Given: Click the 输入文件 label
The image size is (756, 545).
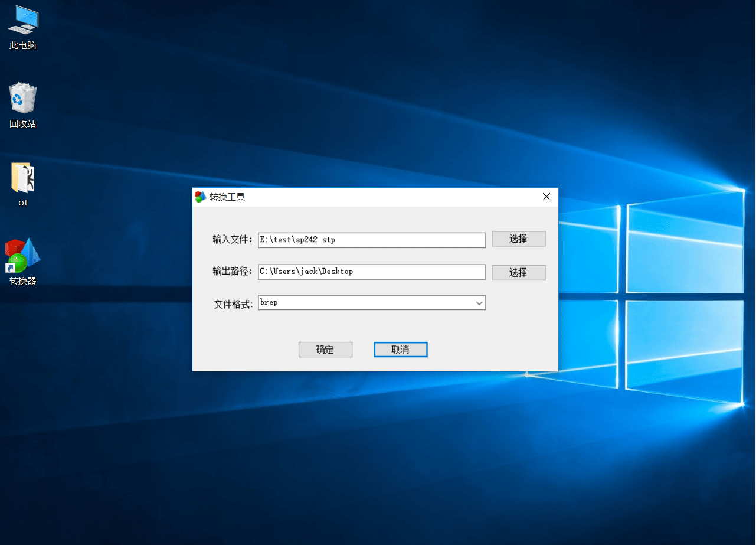Looking at the screenshot, I should tap(233, 240).
